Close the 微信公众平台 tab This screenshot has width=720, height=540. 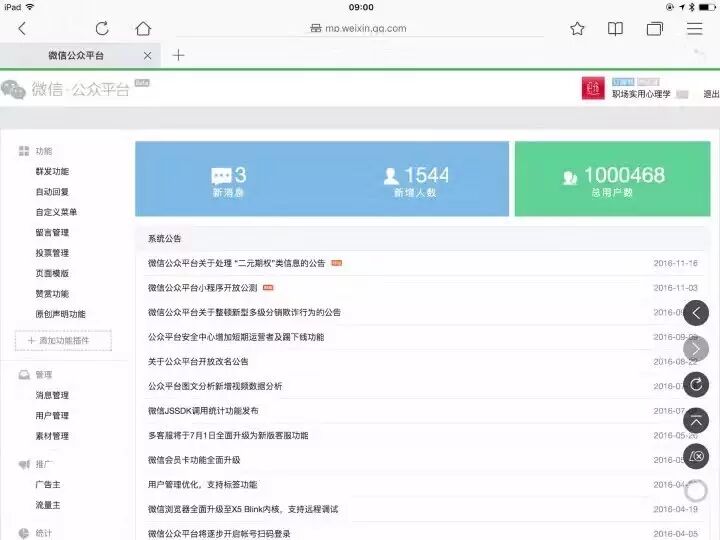click(x=148, y=56)
